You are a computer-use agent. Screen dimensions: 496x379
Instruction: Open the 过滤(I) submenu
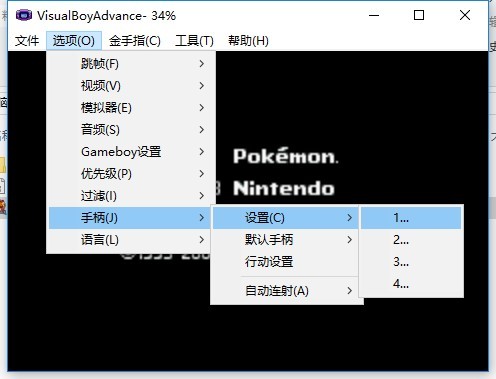(x=131, y=196)
